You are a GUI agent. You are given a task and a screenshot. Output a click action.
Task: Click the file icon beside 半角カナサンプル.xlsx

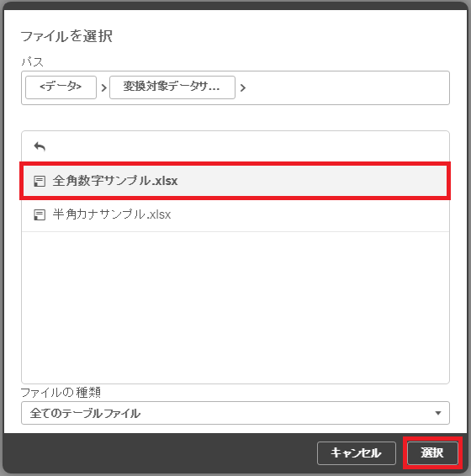pyautogui.click(x=40, y=215)
